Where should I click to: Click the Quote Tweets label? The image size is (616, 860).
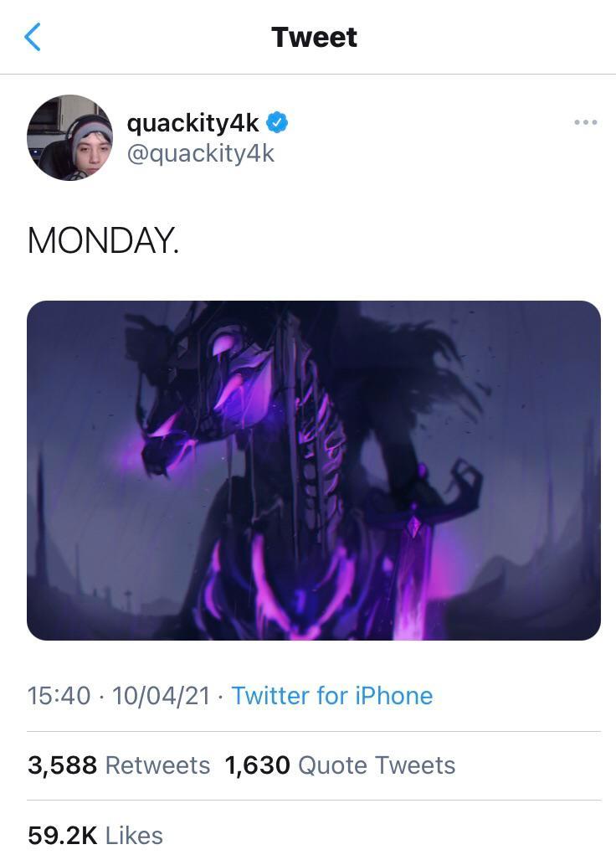pos(377,765)
